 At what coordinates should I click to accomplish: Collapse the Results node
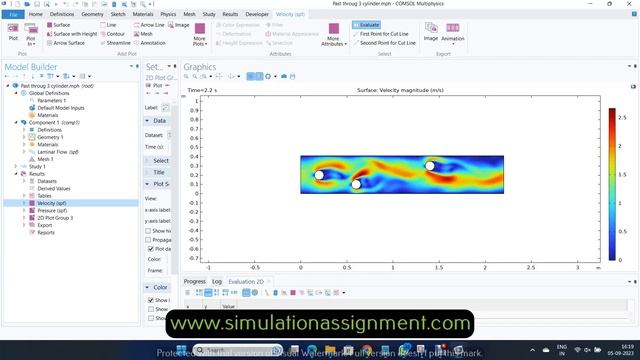16,174
